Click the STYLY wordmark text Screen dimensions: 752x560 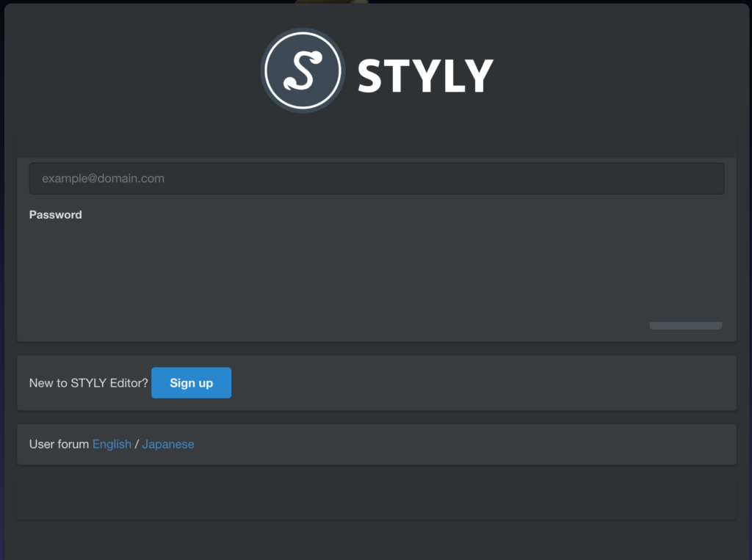click(425, 76)
